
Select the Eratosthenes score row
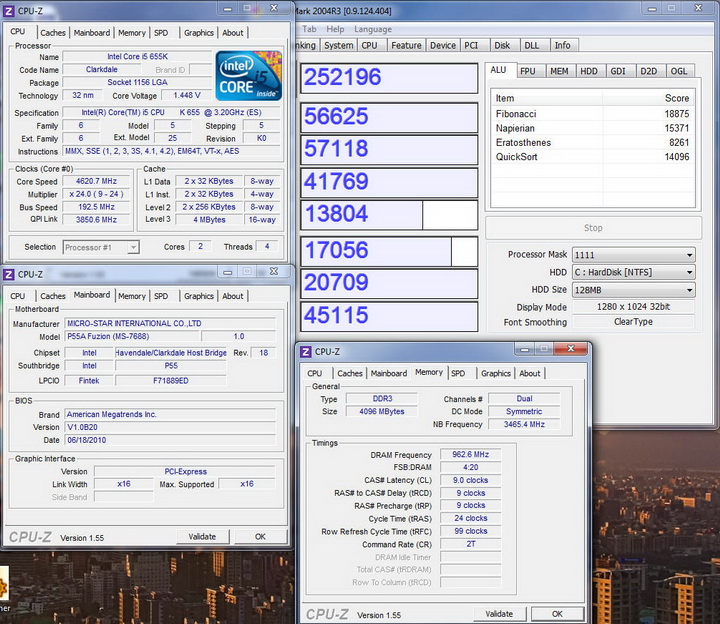tap(593, 142)
